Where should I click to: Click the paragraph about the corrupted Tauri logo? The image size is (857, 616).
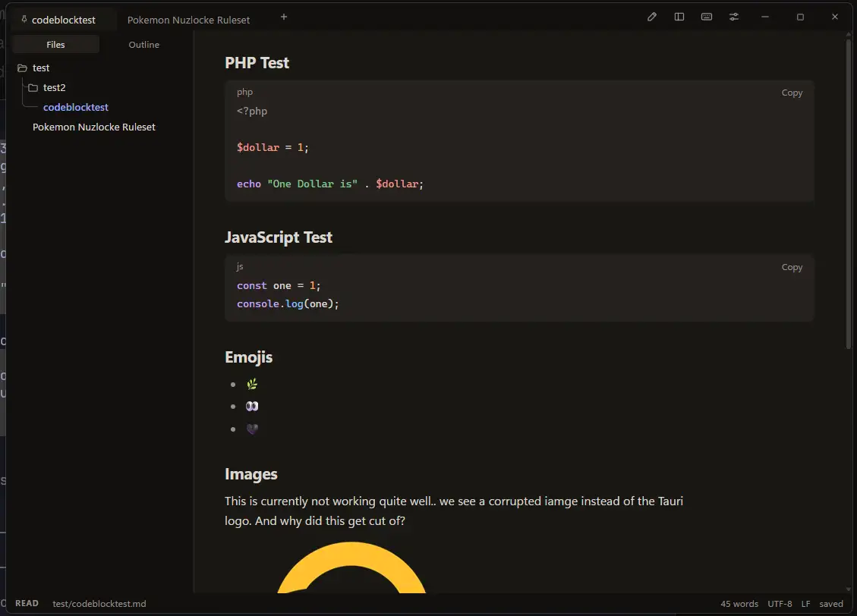click(x=454, y=511)
